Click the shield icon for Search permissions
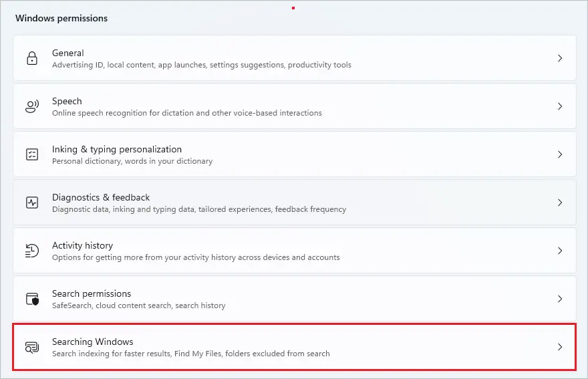 (x=32, y=299)
